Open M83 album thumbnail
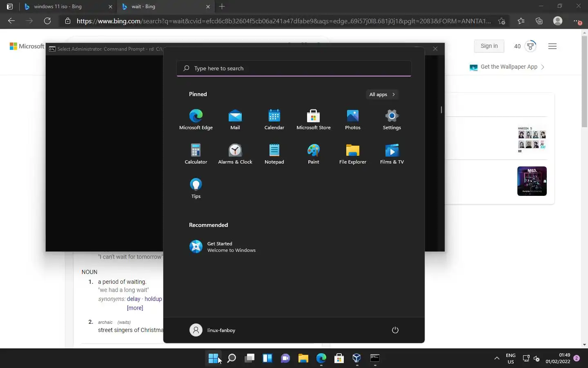This screenshot has height=368, width=588. click(x=532, y=181)
